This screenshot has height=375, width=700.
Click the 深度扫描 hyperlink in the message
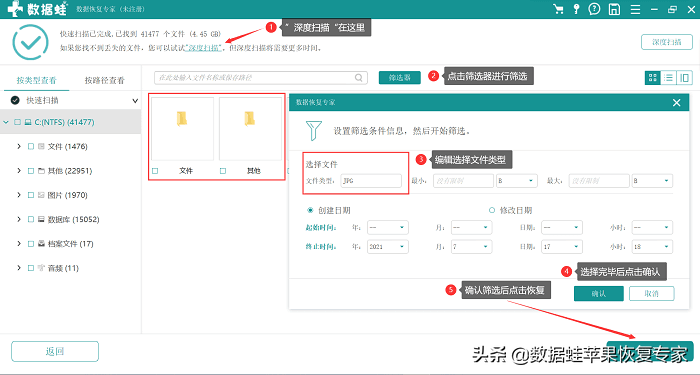tap(203, 48)
